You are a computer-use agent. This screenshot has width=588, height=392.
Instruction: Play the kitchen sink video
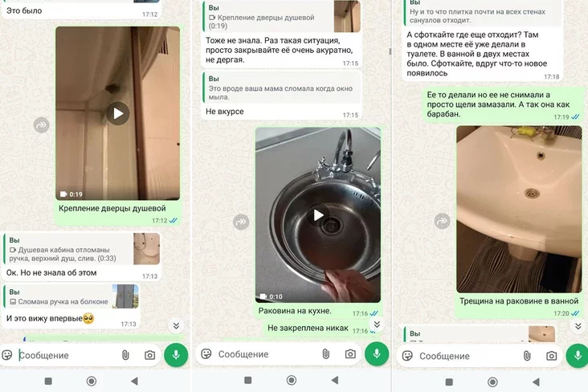click(x=318, y=215)
